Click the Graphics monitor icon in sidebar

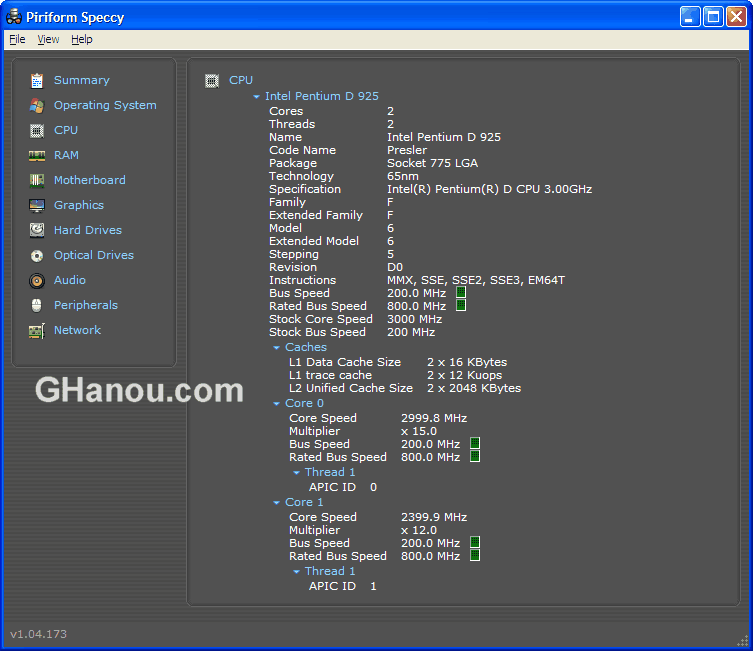click(37, 205)
